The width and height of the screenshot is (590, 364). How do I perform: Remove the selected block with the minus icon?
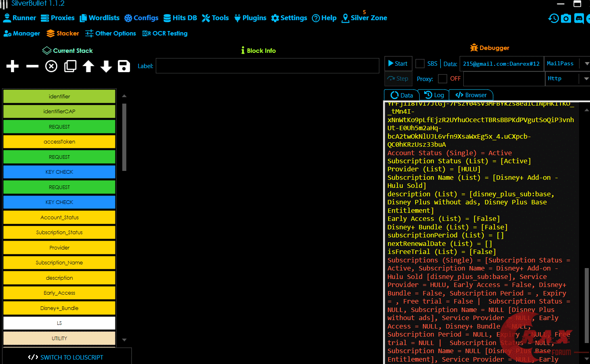coord(32,66)
